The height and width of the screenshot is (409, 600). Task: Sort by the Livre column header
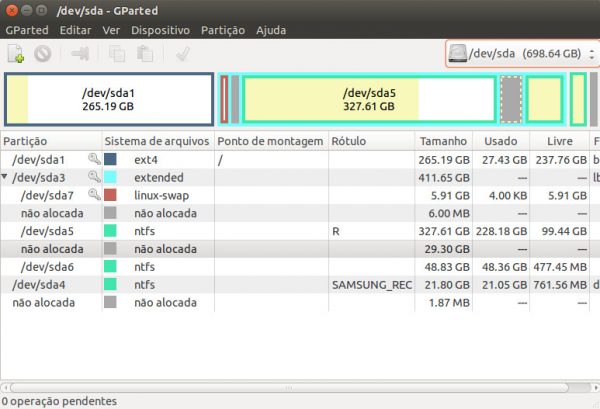[559, 141]
